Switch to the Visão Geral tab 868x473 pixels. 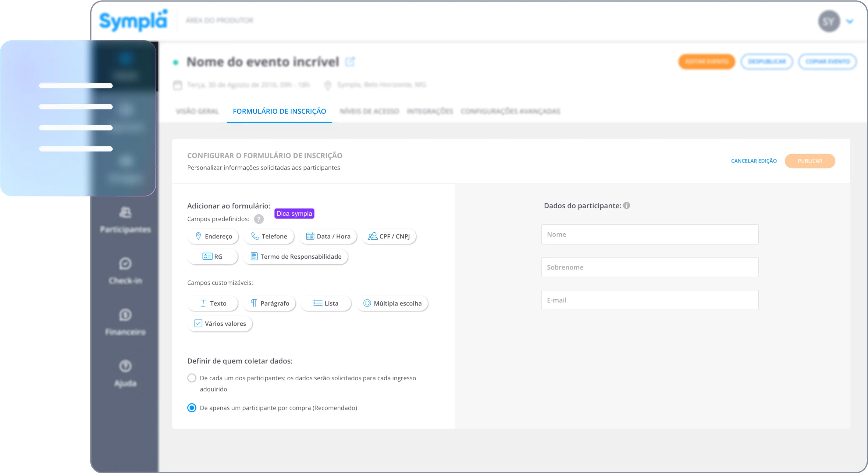coord(197,111)
